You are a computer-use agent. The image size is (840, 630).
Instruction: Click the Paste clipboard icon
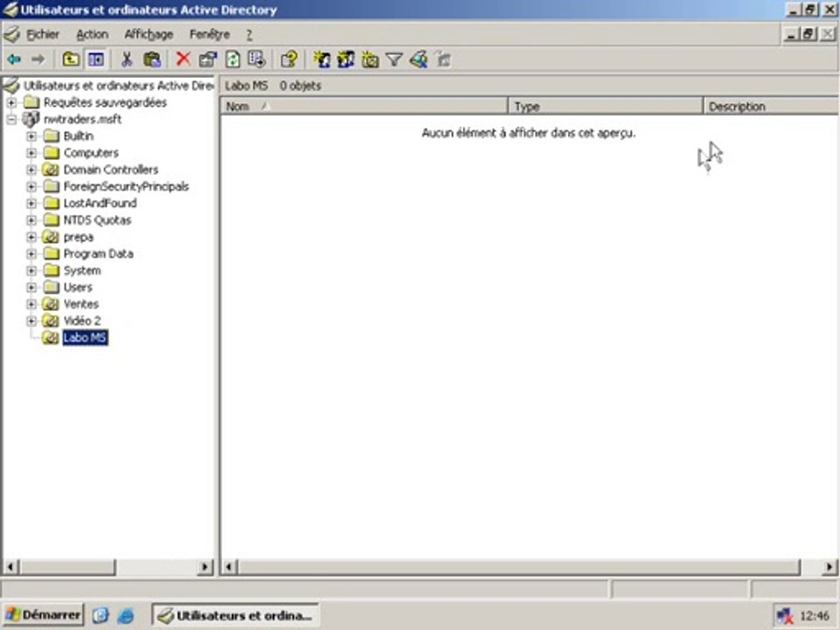tap(152, 59)
